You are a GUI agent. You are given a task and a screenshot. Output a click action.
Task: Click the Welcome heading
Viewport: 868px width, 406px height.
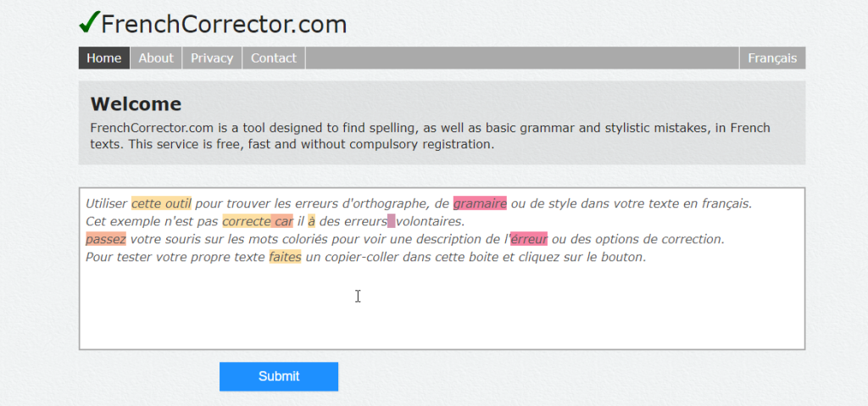(x=136, y=104)
